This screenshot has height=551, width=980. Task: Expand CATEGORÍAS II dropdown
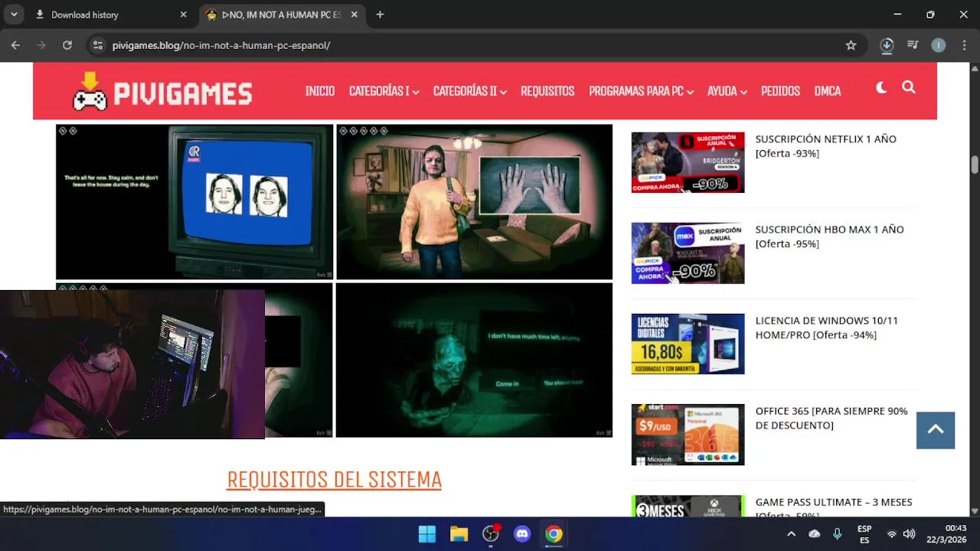click(469, 91)
